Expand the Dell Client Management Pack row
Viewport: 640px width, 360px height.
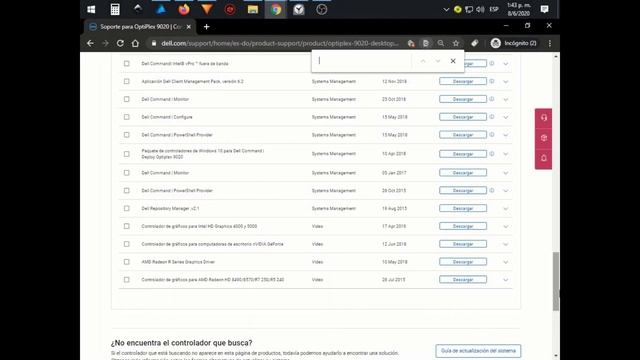click(x=506, y=82)
